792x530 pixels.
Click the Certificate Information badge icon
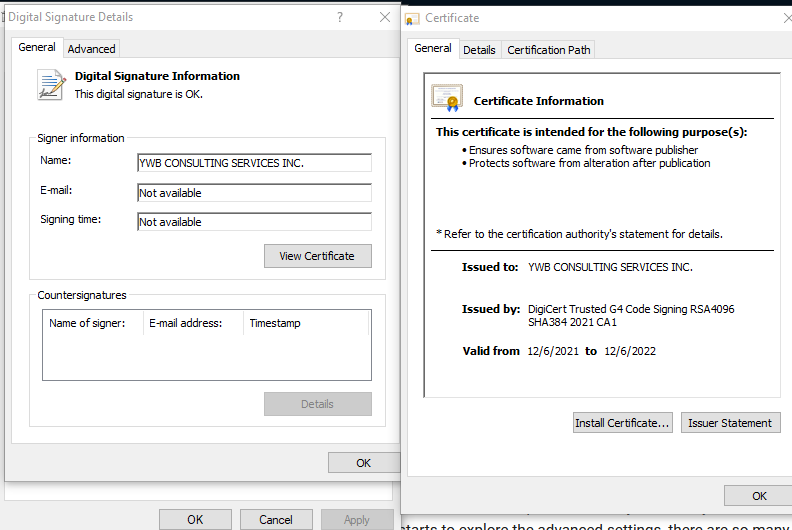click(x=447, y=99)
